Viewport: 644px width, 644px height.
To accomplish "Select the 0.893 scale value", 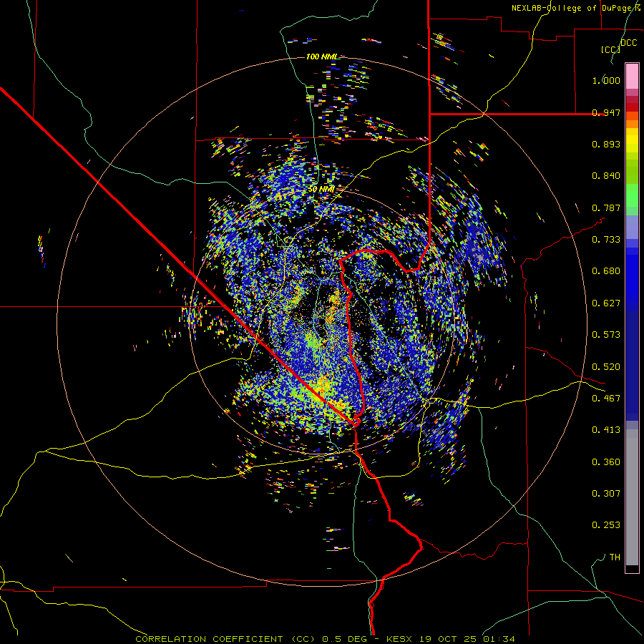I will point(606,144).
